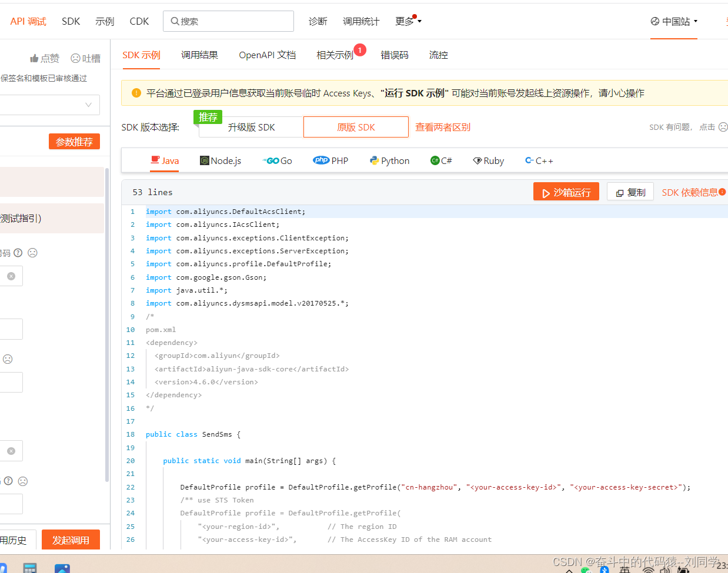Choose the 升级版 SDK option
The height and width of the screenshot is (573, 728).
coord(251,127)
